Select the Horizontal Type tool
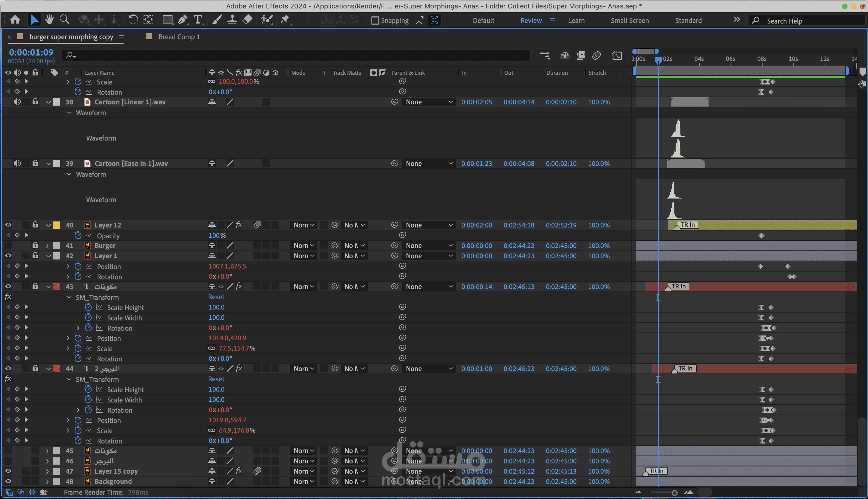 pyautogui.click(x=198, y=20)
